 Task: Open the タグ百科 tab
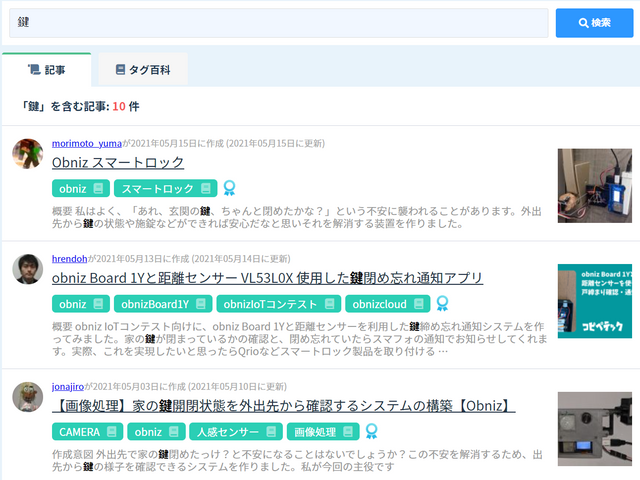[143, 70]
